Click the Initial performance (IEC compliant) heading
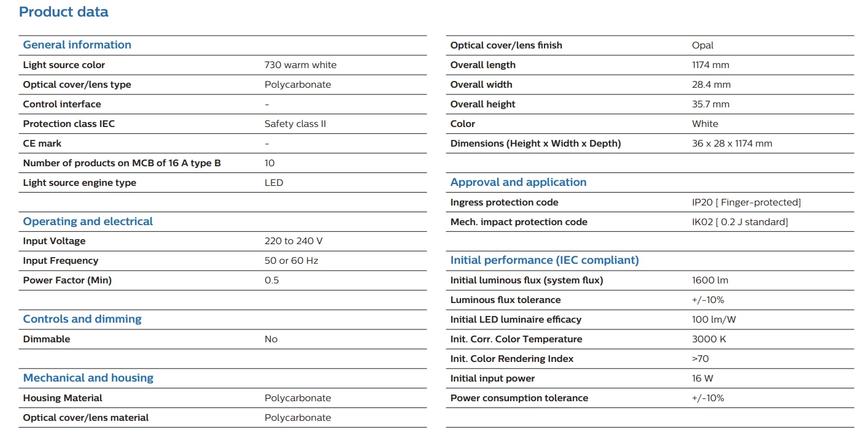This screenshot has width=868, height=438. pos(544,260)
